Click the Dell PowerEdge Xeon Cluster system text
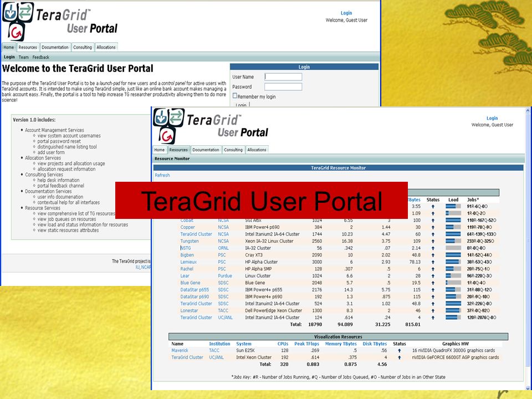 coord(273,311)
